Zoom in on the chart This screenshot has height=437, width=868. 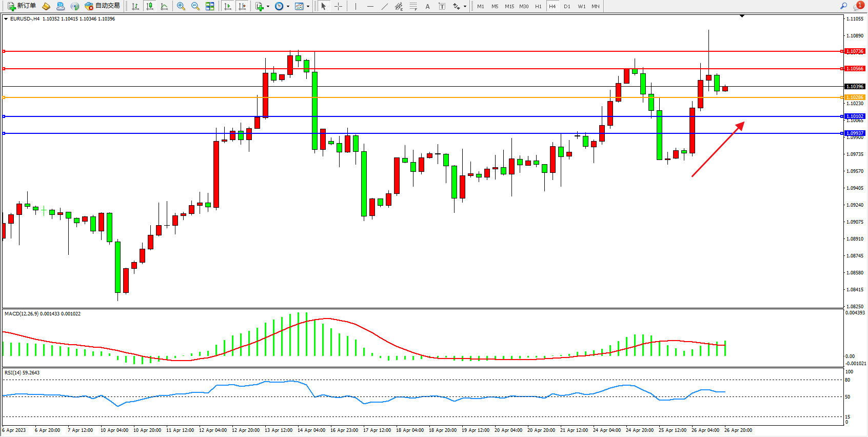(181, 6)
